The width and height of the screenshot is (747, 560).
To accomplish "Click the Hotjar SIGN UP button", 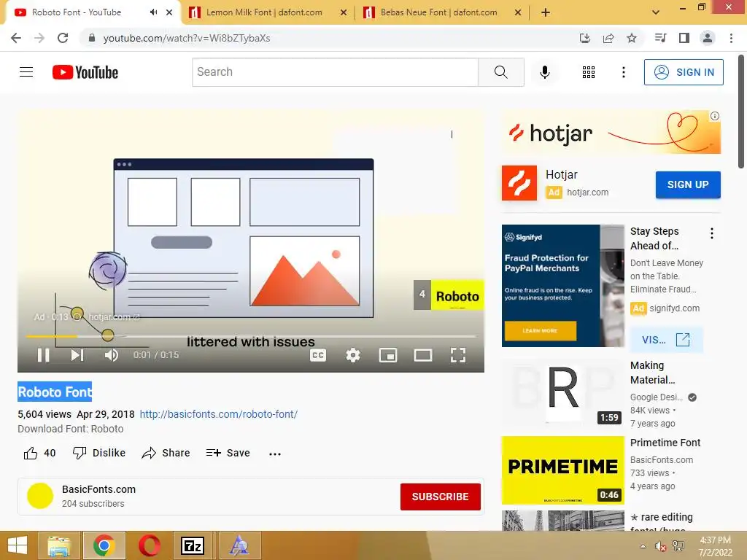I will pos(687,184).
